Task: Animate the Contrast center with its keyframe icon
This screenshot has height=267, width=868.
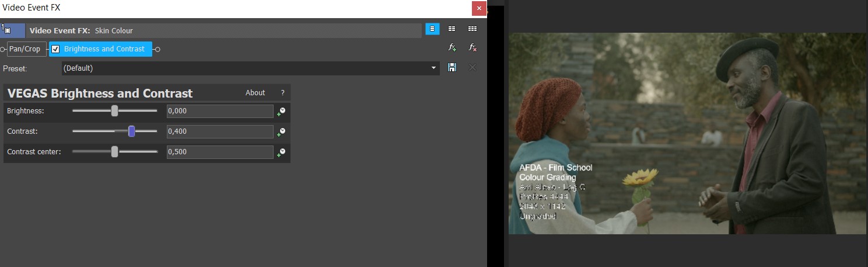Action: [x=282, y=152]
